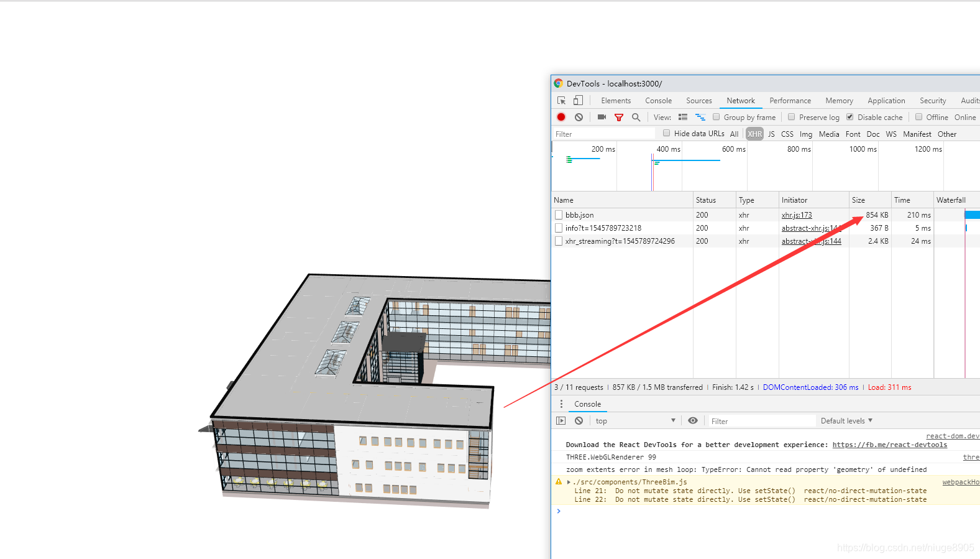Open the Memory tab
The image size is (980, 559).
(839, 101)
